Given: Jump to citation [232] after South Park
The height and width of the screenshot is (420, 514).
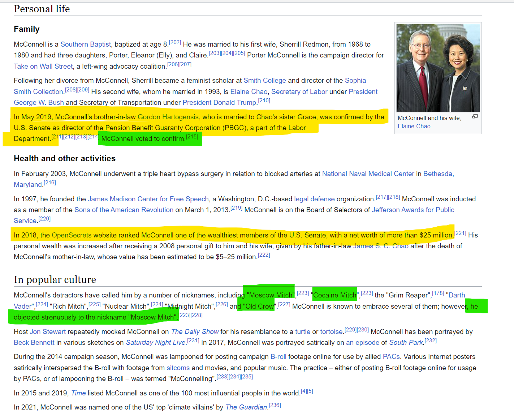Looking at the screenshot, I should coord(431,340).
